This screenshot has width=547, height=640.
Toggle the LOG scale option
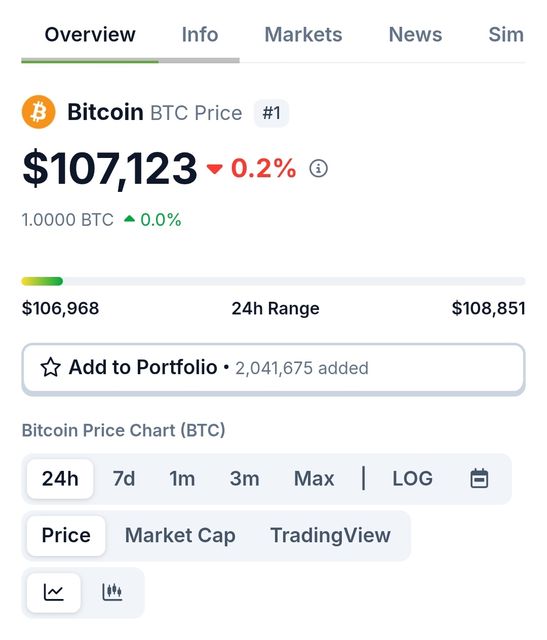412,478
